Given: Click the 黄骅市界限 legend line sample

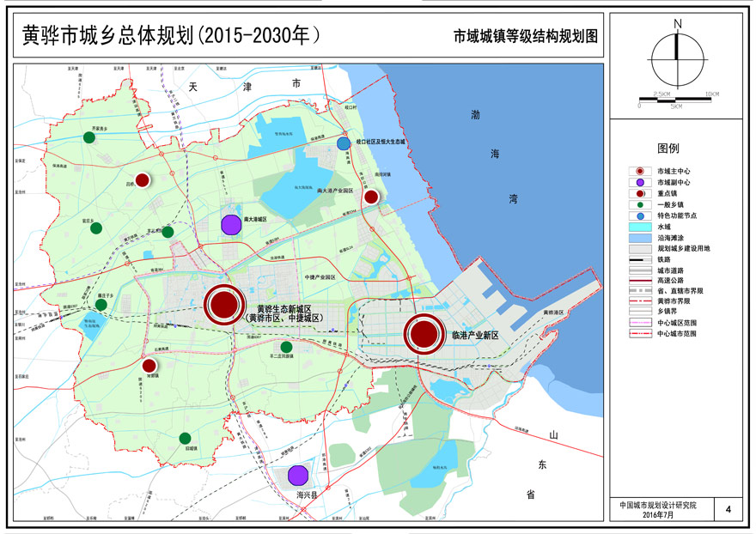Looking at the screenshot, I should click(640, 301).
